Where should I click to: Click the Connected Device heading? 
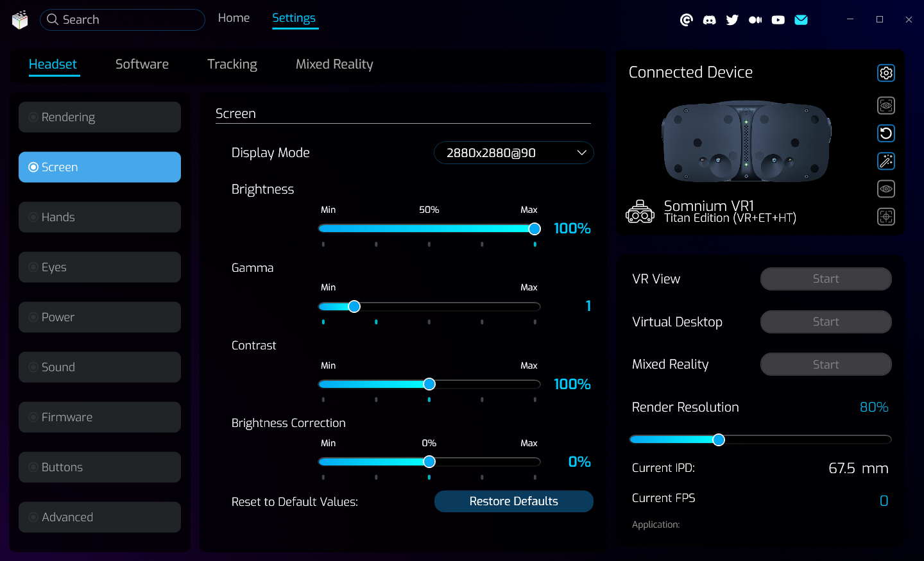click(x=690, y=72)
